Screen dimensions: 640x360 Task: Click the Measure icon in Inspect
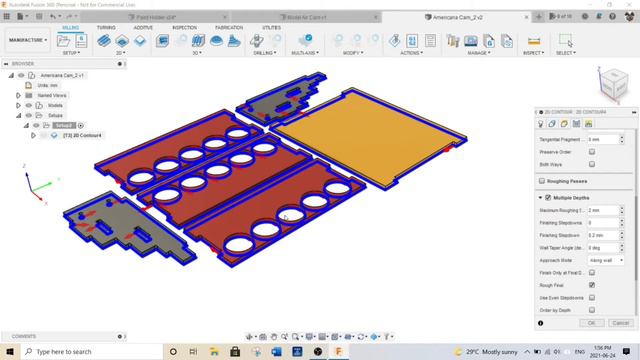point(534,40)
